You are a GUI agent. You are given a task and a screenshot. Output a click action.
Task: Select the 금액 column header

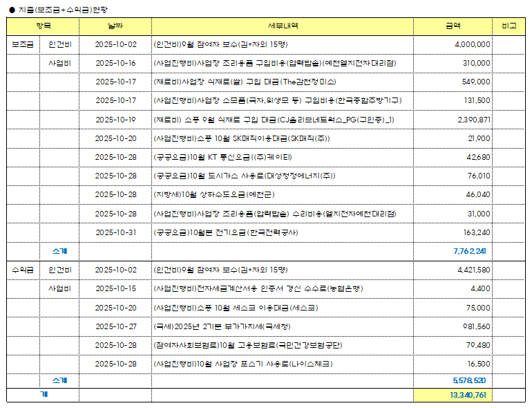[x=453, y=26]
